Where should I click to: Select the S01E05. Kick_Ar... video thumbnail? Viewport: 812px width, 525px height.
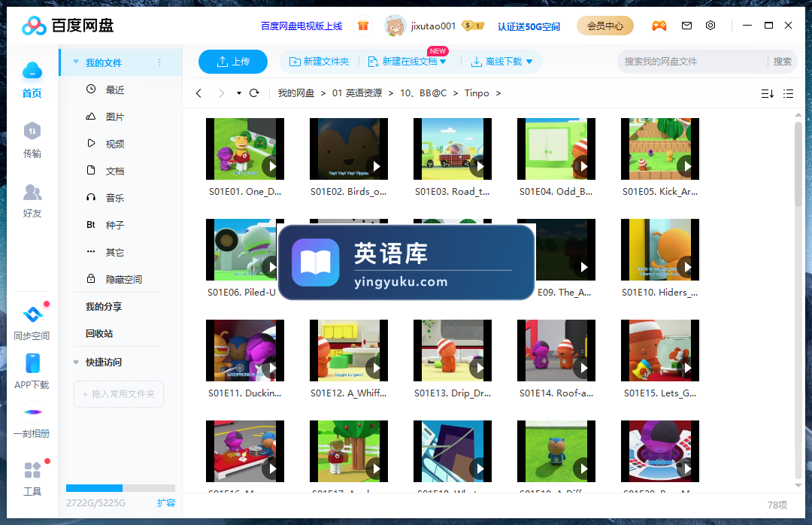660,149
